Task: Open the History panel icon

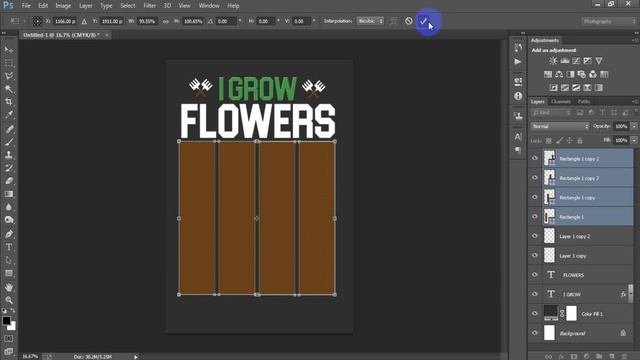Action: (x=518, y=48)
